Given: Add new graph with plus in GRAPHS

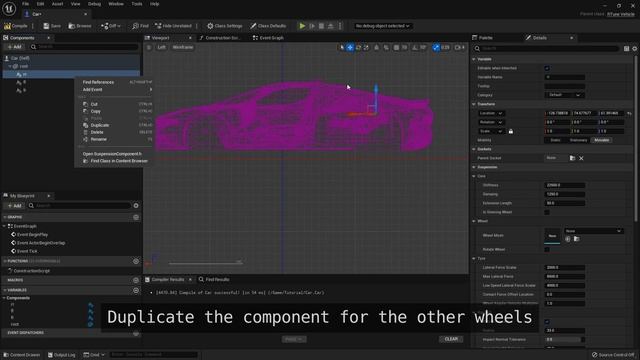Looking at the screenshot, I should tap(136, 217).
